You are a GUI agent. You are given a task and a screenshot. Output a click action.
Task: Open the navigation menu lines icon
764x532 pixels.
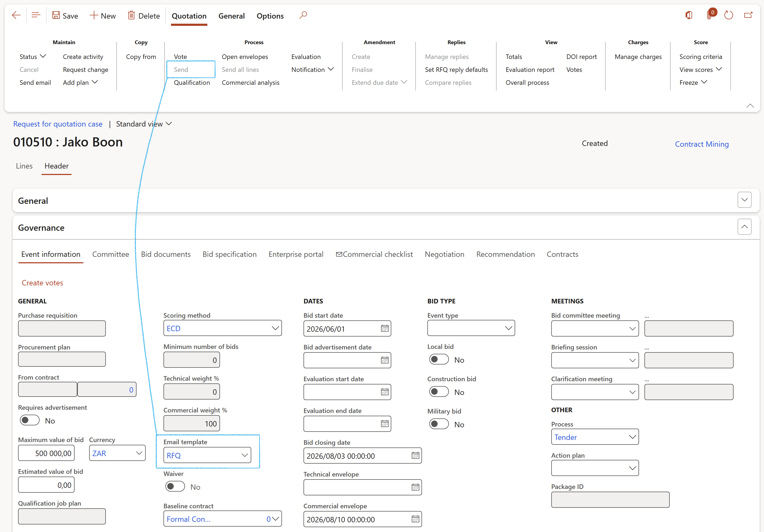coord(36,15)
